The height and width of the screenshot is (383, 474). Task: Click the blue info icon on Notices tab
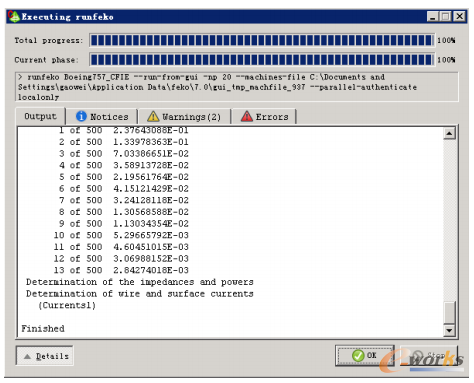81,116
